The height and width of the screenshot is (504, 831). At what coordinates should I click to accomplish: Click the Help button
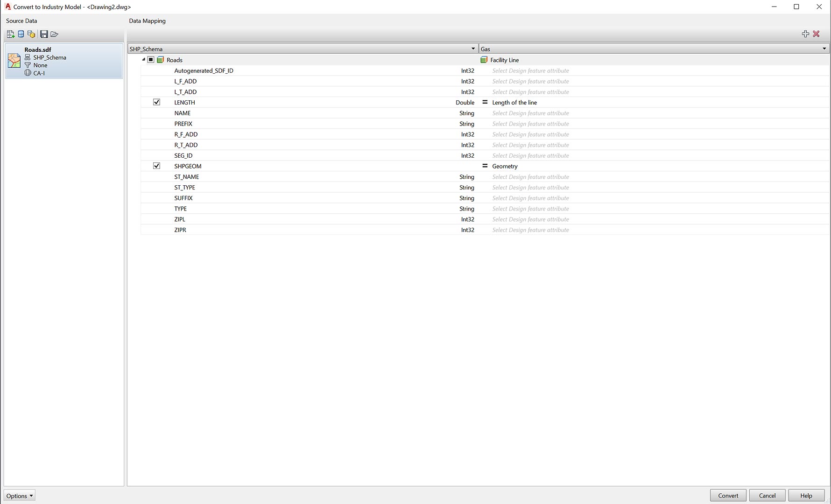pyautogui.click(x=806, y=496)
